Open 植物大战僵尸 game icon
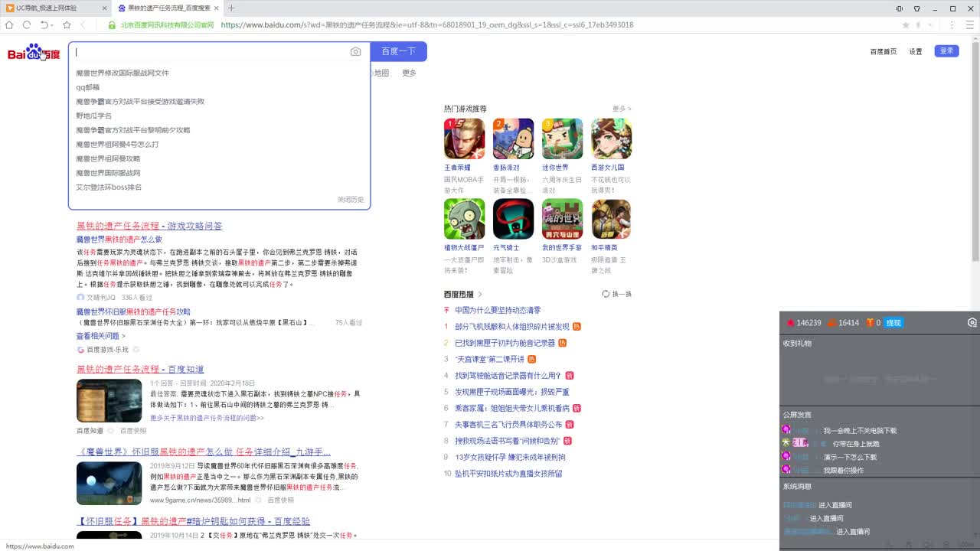The image size is (980, 551). tap(464, 219)
